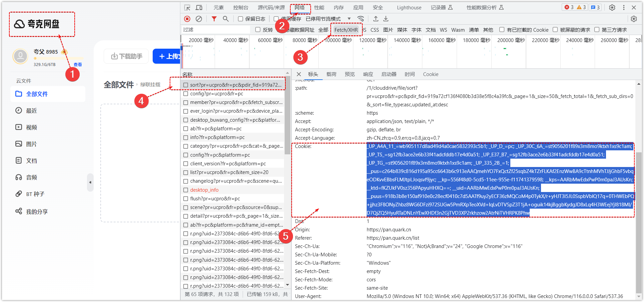Select the inspect element picker icon

pos(187,7)
